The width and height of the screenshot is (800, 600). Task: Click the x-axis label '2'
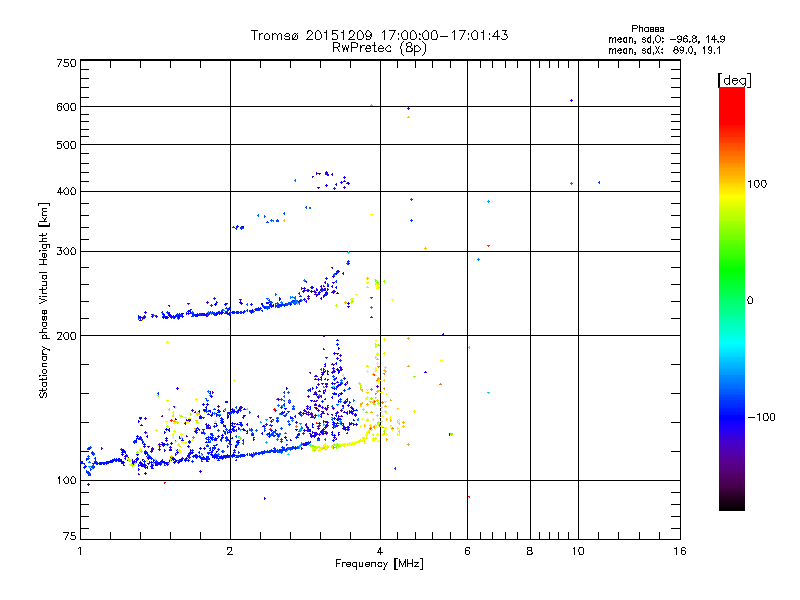[x=230, y=551]
